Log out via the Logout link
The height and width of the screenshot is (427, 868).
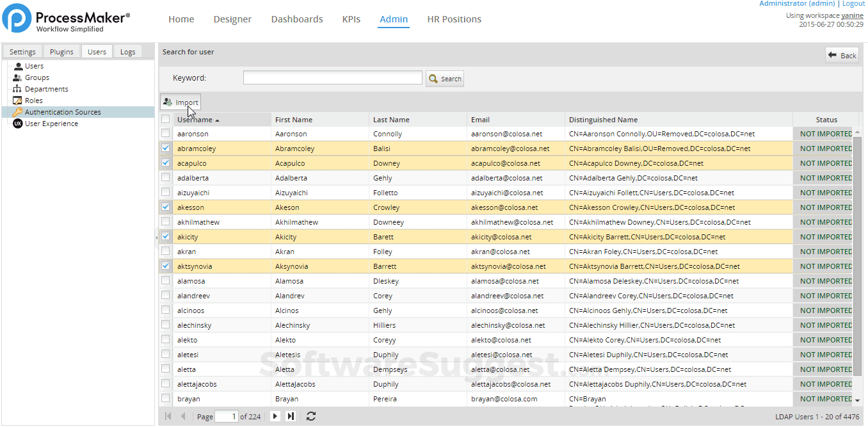[x=853, y=4]
